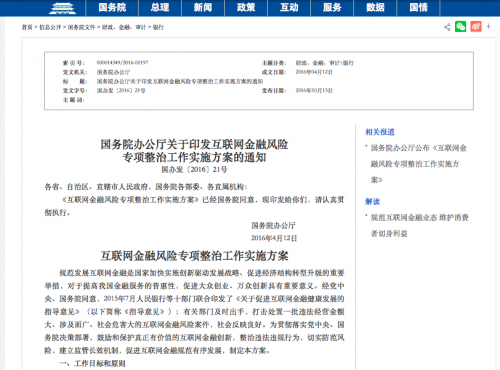500x370 pixels.
Task: Select the 服务 navigation item
Action: [332, 8]
